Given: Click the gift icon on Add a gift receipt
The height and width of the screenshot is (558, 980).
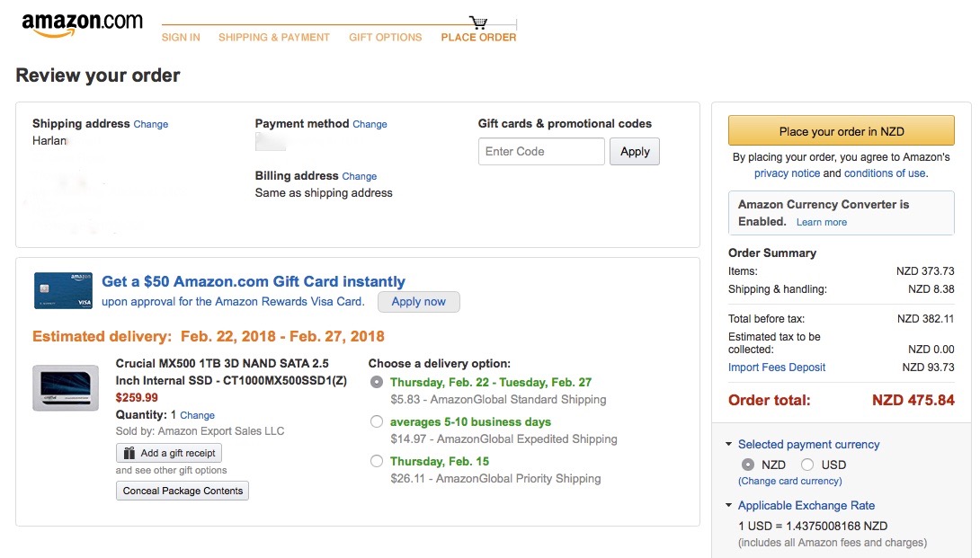Looking at the screenshot, I should (129, 453).
